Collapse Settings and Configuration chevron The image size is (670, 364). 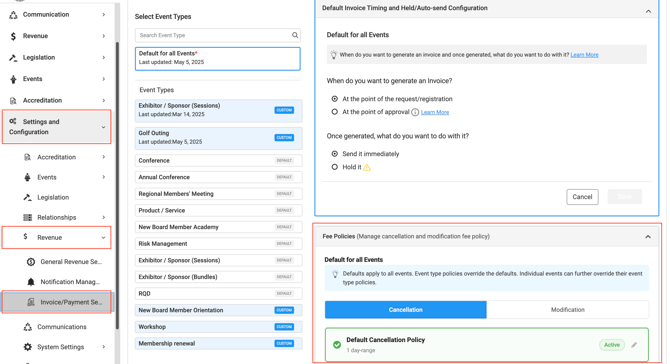(103, 127)
